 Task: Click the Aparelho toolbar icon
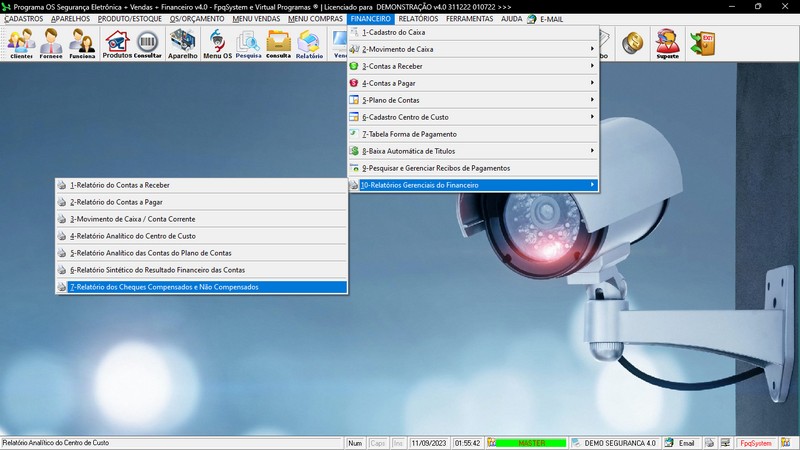click(183, 43)
